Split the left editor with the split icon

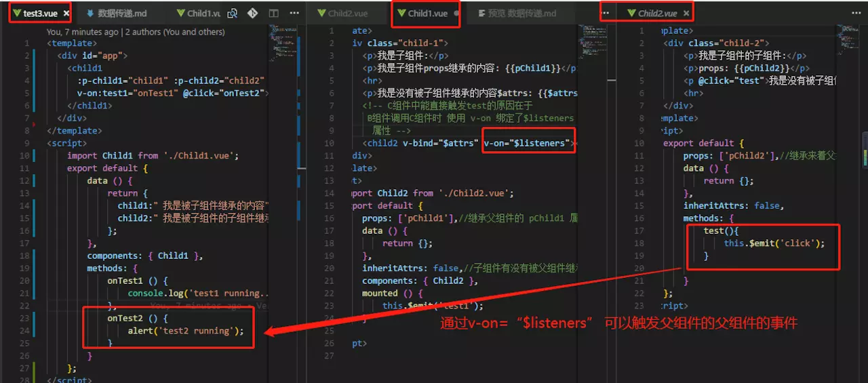point(273,14)
